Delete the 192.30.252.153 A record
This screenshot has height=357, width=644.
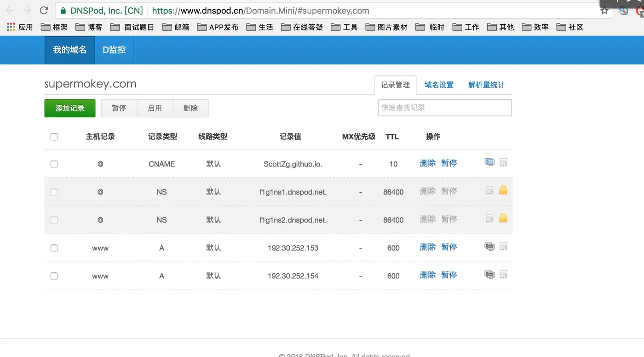(x=428, y=247)
